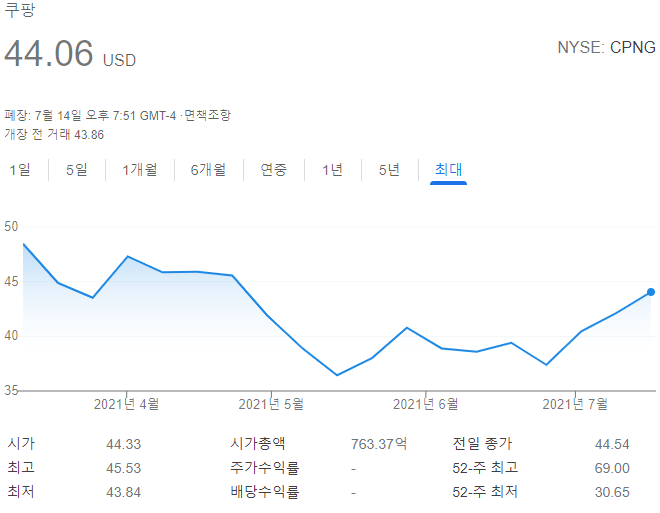Click the 시가총액 value 763.37억

tap(379, 444)
